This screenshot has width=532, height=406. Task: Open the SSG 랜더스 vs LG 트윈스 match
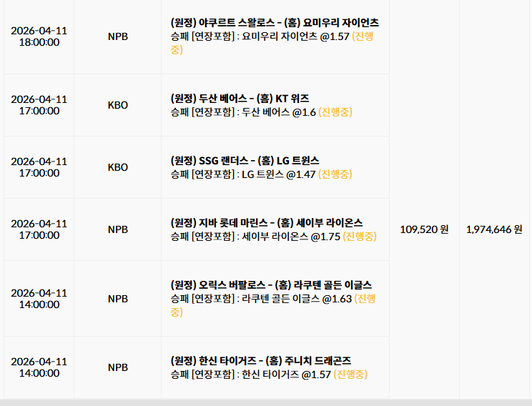(x=245, y=160)
